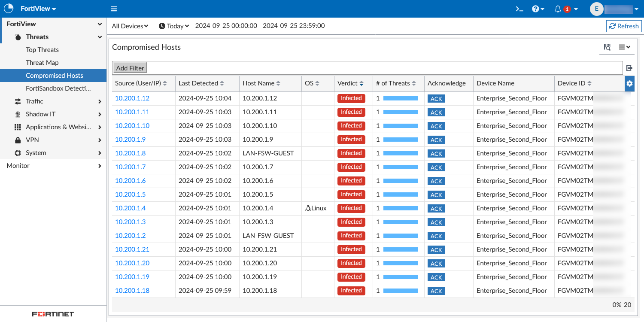Select Top Threats in sidebar
Image resolution: width=644 pixels, height=322 pixels.
coord(42,50)
